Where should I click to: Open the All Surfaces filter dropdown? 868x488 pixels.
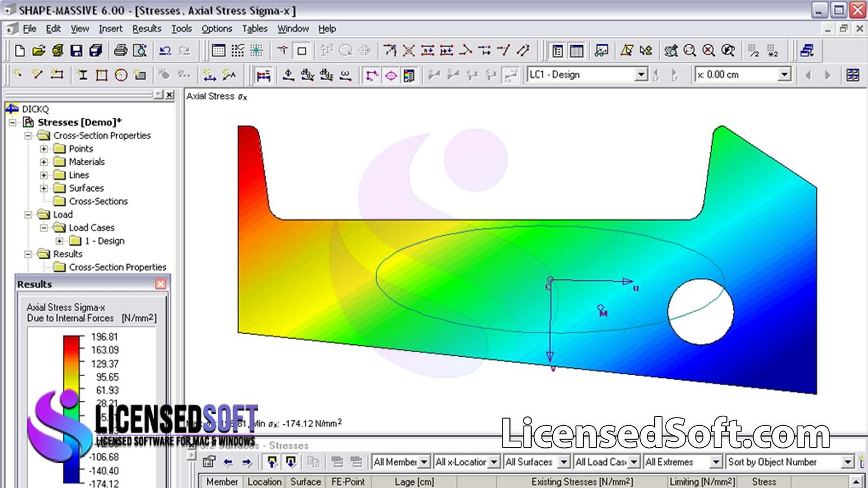(564, 462)
